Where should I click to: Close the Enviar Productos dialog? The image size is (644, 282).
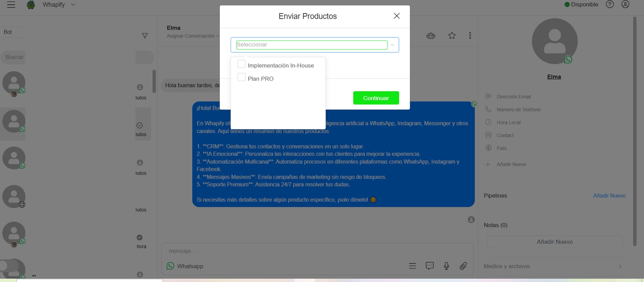396,16
